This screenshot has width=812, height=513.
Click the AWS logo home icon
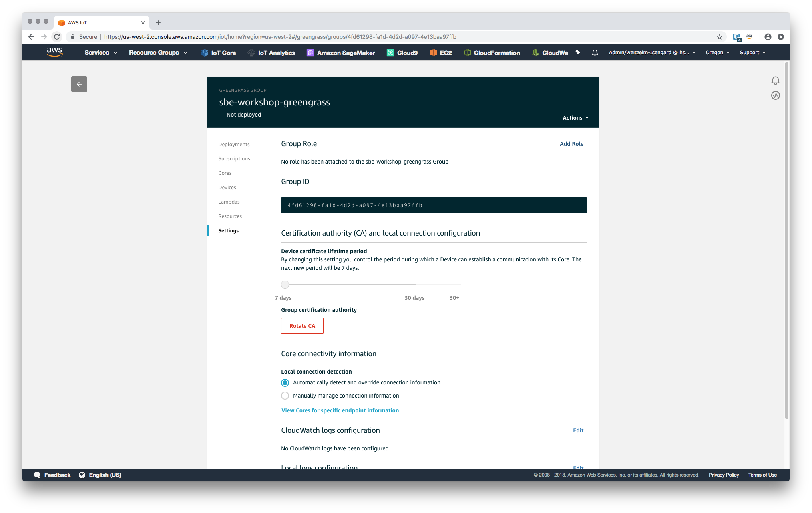coord(54,52)
